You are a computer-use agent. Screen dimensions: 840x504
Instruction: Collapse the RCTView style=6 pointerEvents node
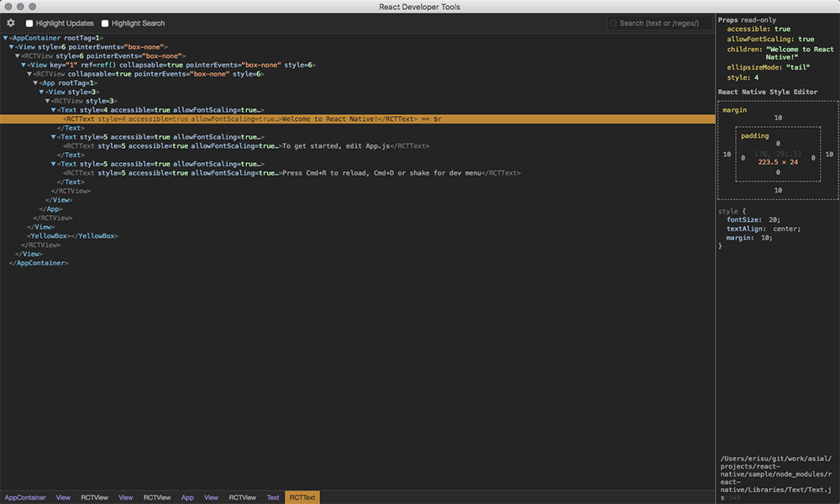click(x=17, y=55)
